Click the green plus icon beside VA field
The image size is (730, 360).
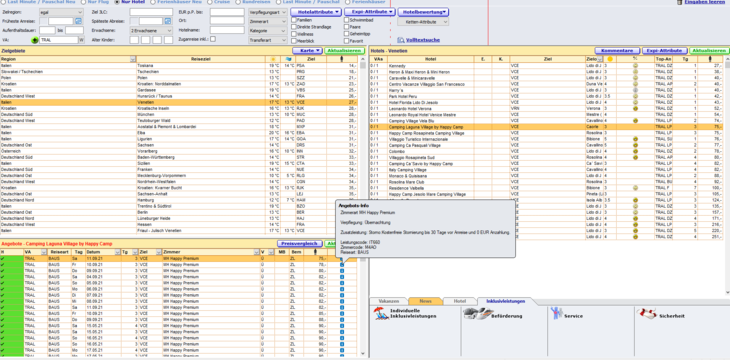(34, 41)
